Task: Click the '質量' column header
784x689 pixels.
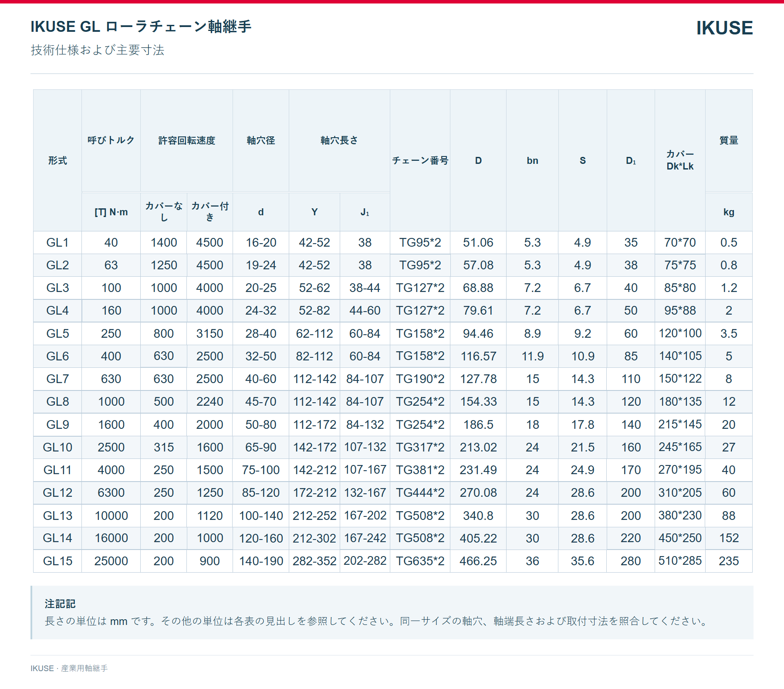Action: coord(729,140)
